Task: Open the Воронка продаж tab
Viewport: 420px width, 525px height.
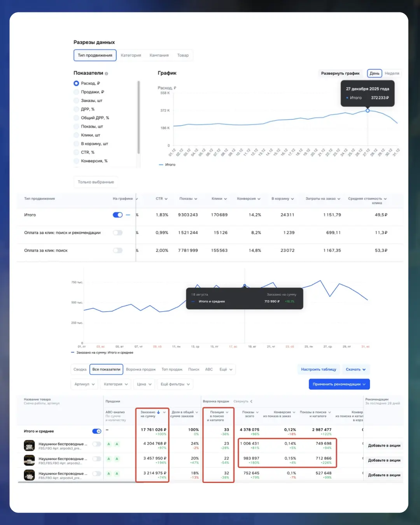Action: tap(140, 369)
